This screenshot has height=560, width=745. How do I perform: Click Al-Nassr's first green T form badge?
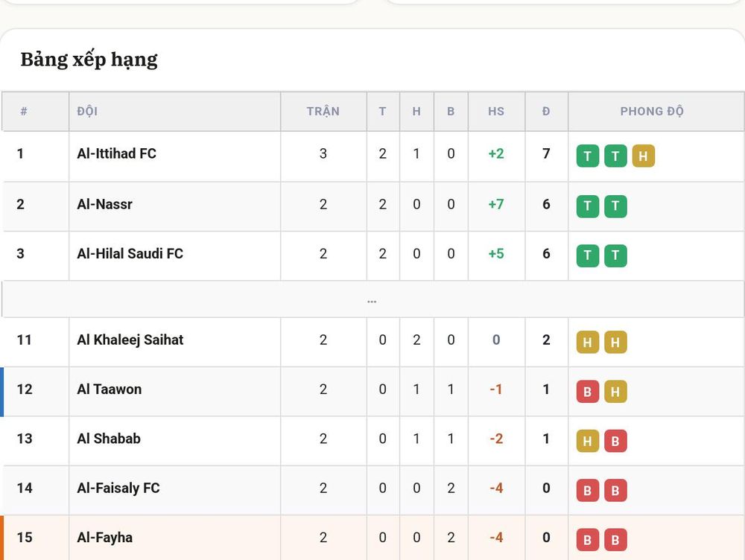tap(588, 206)
